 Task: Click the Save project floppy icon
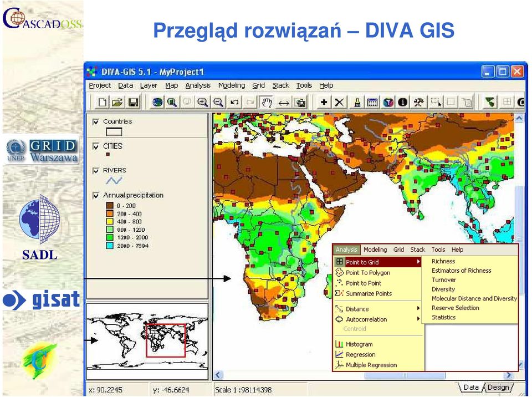(132, 102)
